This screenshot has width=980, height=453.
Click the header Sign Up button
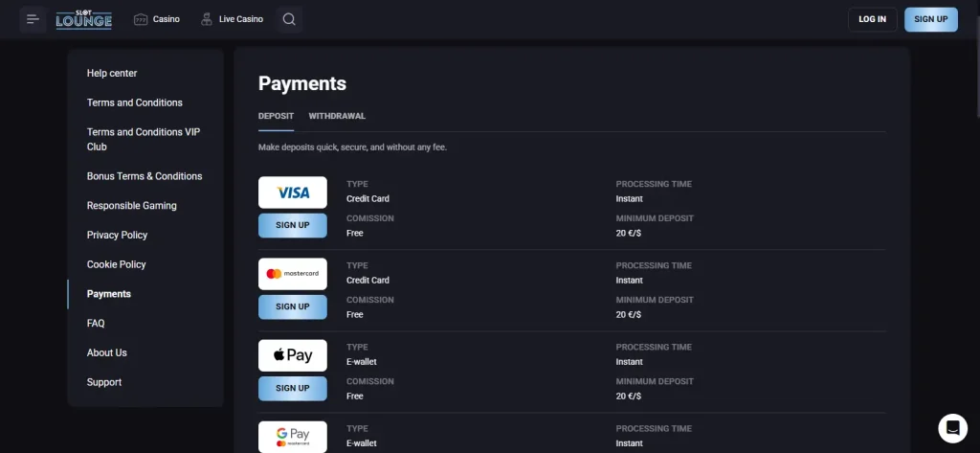coord(930,19)
